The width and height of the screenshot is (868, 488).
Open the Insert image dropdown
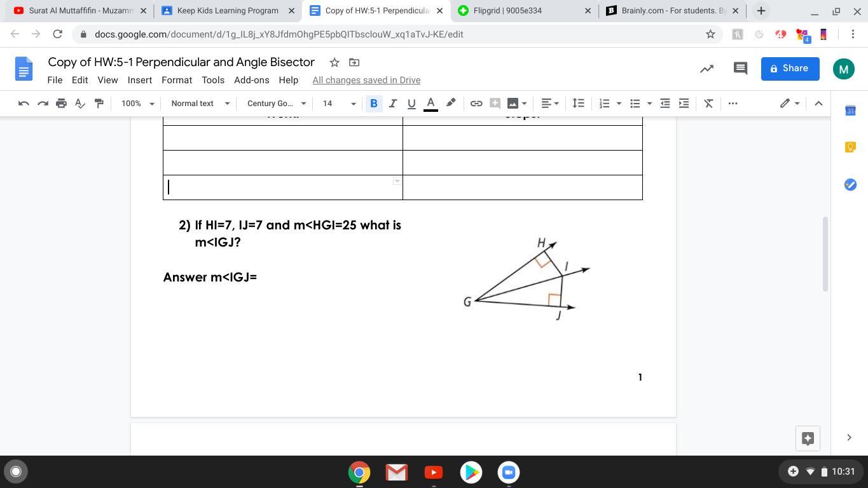517,104
